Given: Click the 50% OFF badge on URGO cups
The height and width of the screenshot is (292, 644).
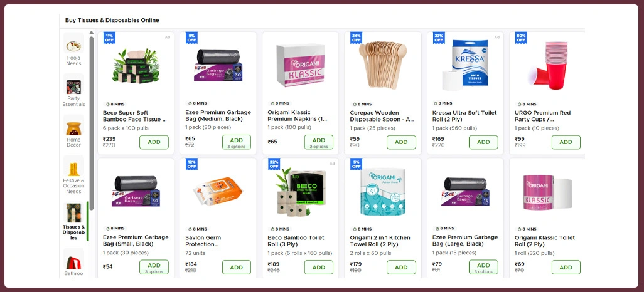Looking at the screenshot, I should coord(521,38).
